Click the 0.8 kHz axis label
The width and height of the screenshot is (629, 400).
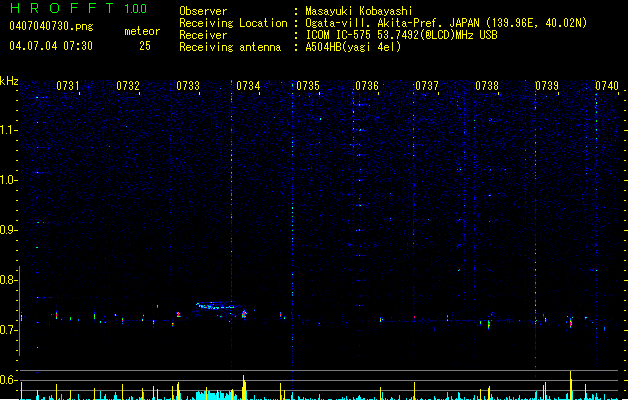click(9, 280)
